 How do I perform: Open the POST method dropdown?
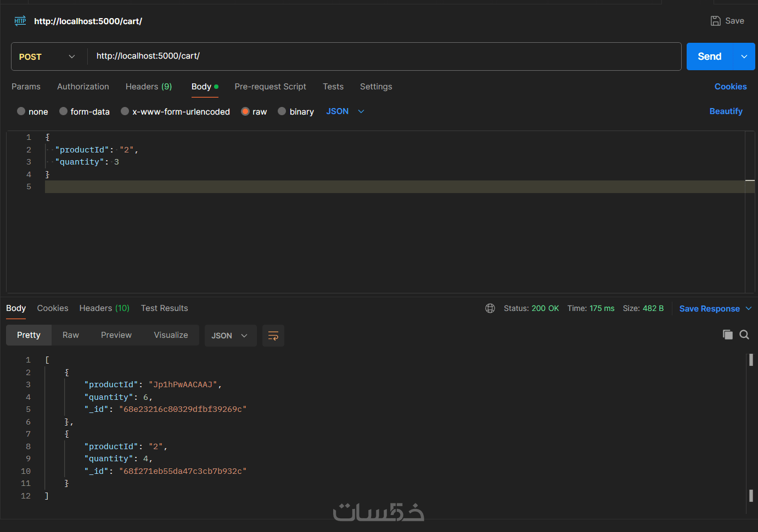[x=48, y=56]
